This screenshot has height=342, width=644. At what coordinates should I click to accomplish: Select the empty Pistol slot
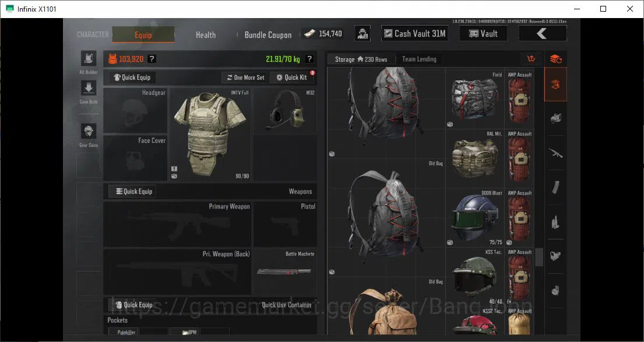click(x=285, y=224)
